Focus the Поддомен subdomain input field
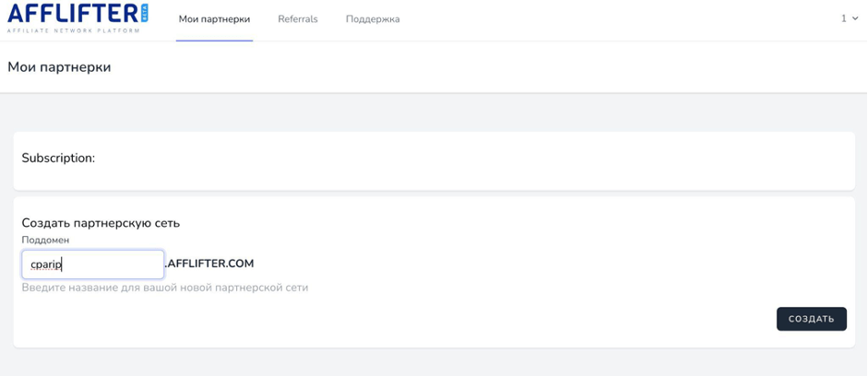This screenshot has width=868, height=376. pos(93,264)
